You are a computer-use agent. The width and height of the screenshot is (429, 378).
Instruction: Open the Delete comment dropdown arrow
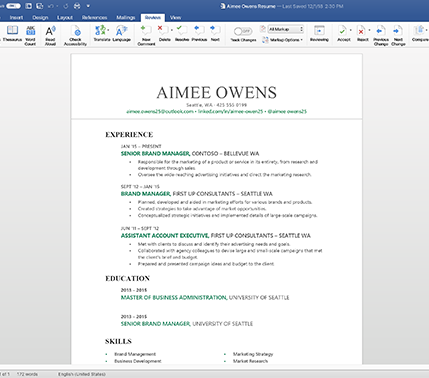click(172, 30)
